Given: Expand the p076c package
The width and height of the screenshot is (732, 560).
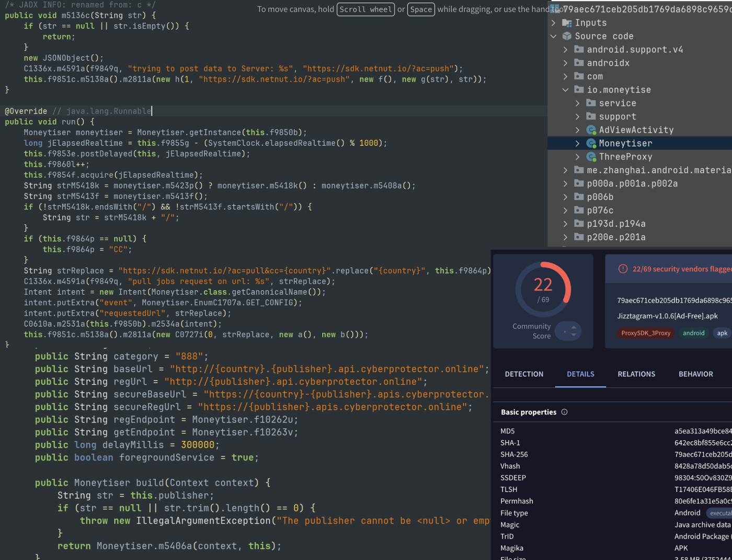Looking at the screenshot, I should [x=566, y=210].
